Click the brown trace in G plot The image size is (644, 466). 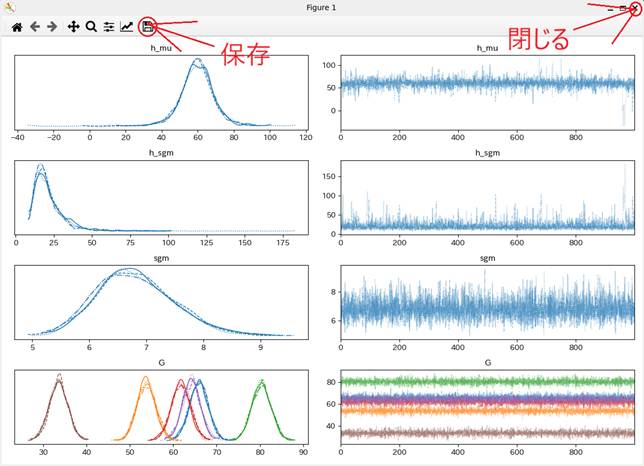(487, 434)
